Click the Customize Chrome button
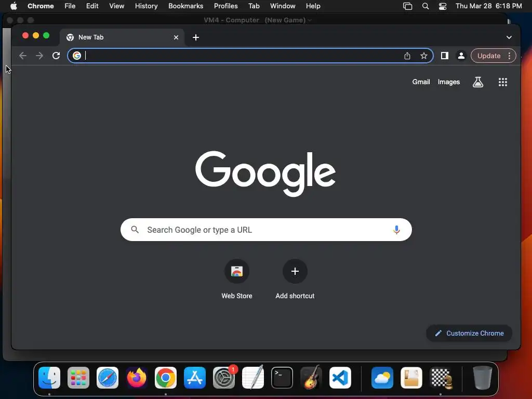This screenshot has width=532, height=399. 469,333
